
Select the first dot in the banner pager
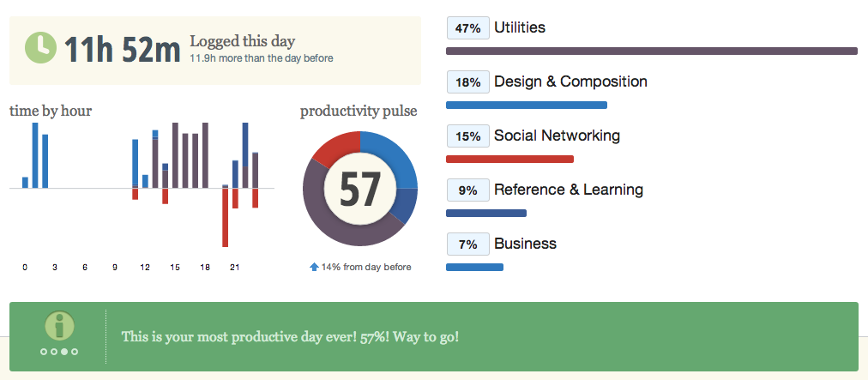pos(45,352)
